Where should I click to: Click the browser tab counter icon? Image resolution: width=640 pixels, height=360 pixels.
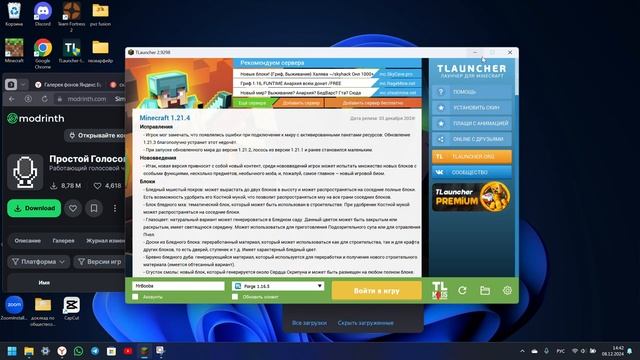tap(11, 84)
